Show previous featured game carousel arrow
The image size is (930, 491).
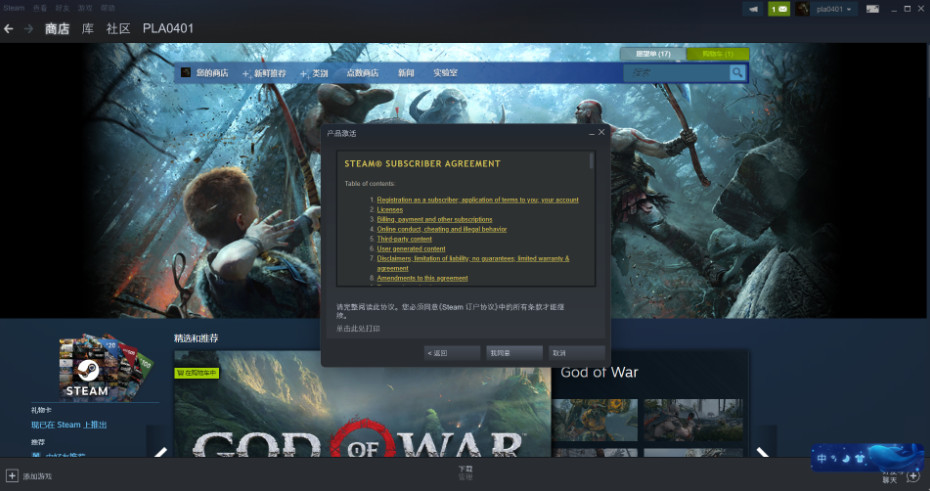pos(160,454)
